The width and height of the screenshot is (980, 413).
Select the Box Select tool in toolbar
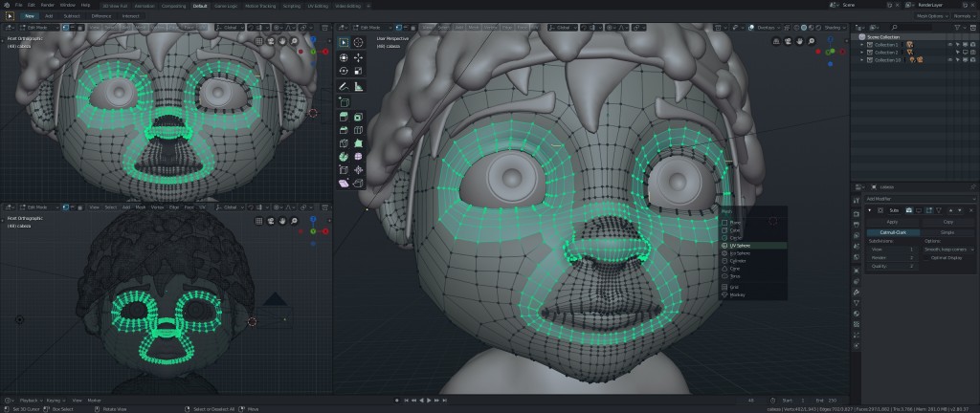(345, 42)
